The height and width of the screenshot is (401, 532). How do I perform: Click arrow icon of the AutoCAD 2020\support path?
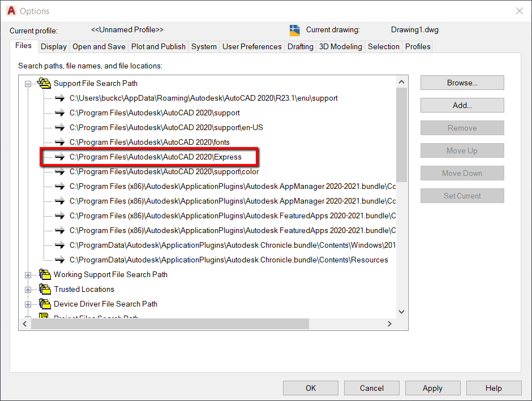(x=60, y=113)
